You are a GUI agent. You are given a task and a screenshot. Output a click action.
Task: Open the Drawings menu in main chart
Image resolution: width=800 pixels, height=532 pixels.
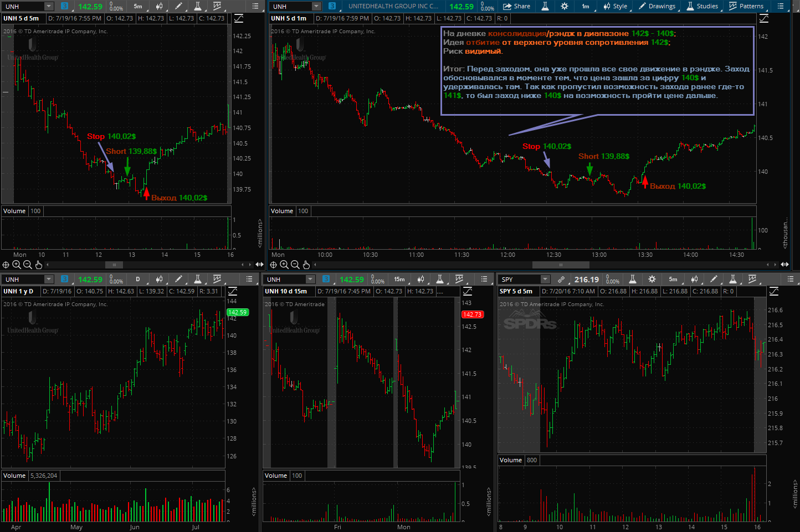pyautogui.click(x=657, y=6)
